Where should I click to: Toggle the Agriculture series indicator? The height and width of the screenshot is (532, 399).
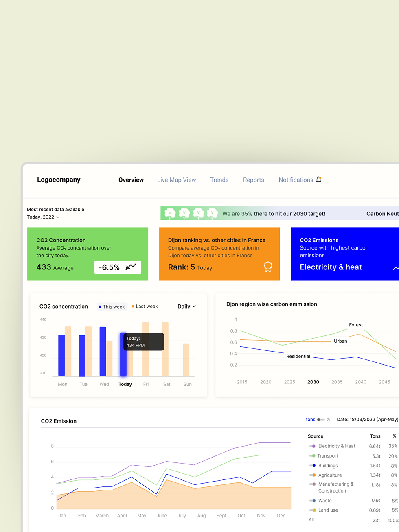[x=312, y=475]
